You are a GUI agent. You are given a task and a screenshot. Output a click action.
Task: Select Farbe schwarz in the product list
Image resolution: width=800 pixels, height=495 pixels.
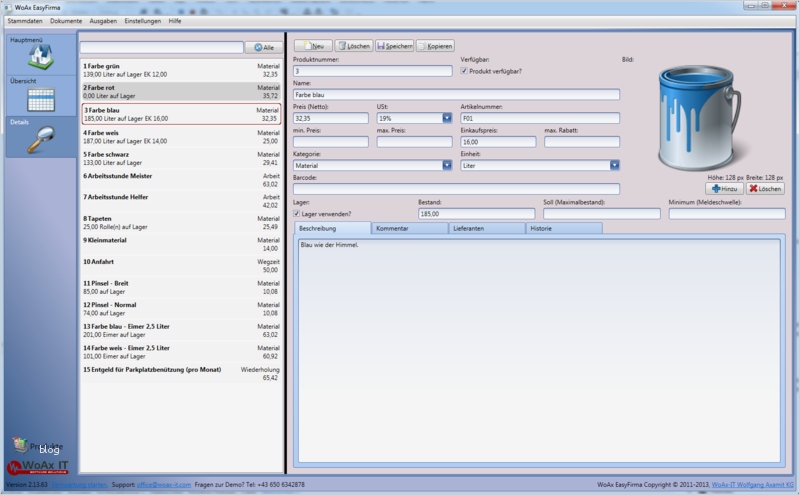(x=180, y=159)
